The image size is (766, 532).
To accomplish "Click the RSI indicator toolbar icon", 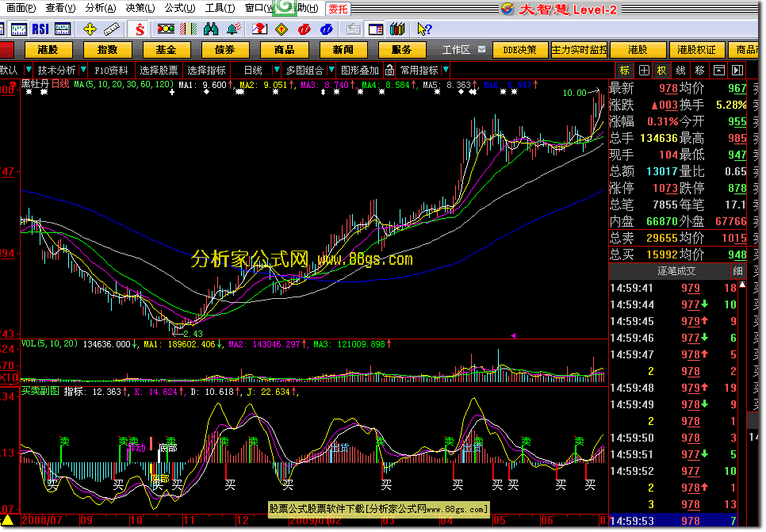I will [40, 29].
